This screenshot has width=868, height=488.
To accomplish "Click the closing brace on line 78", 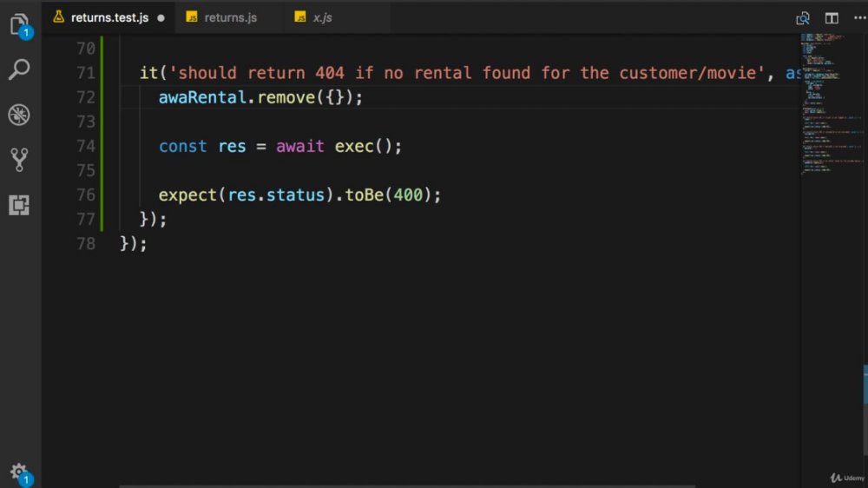I will click(x=124, y=244).
